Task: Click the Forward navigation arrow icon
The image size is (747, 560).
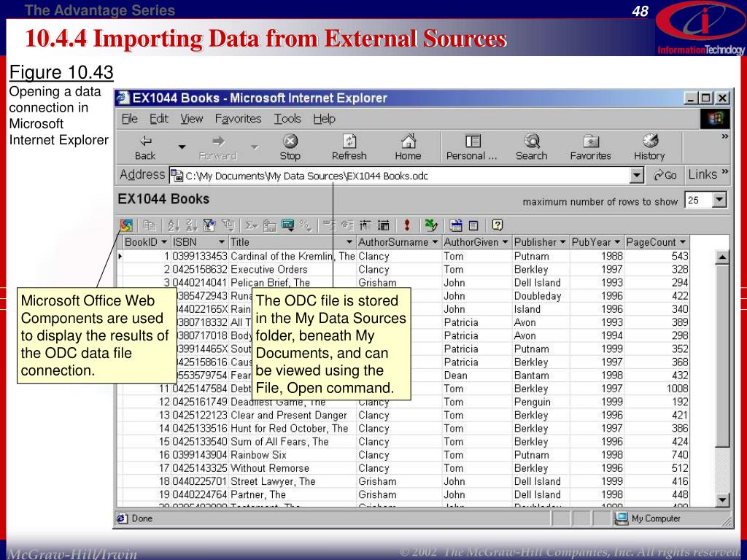Action: pyautogui.click(x=218, y=141)
